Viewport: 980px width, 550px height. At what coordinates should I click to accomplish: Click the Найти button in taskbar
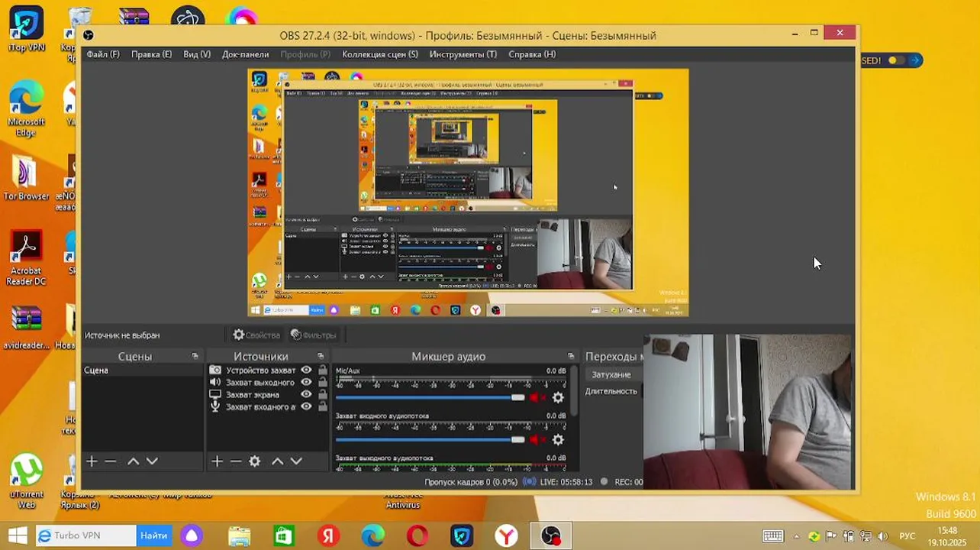pos(153,535)
